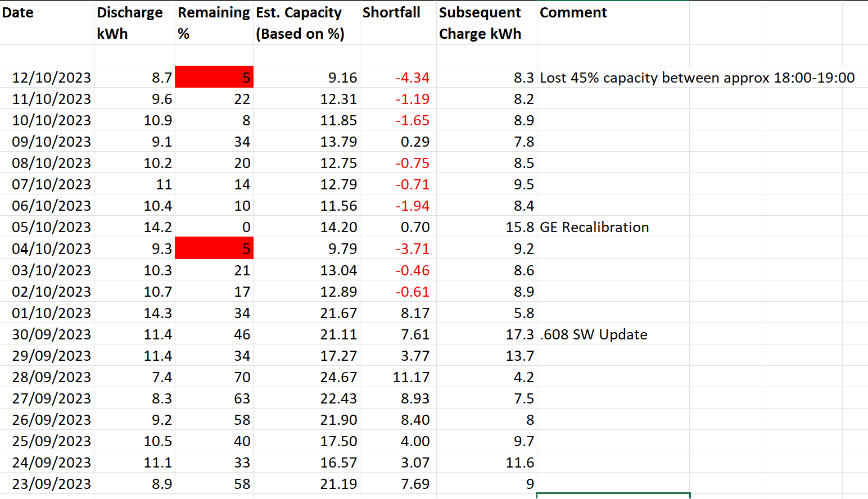Click subsequent charge value 13.7

(487, 356)
